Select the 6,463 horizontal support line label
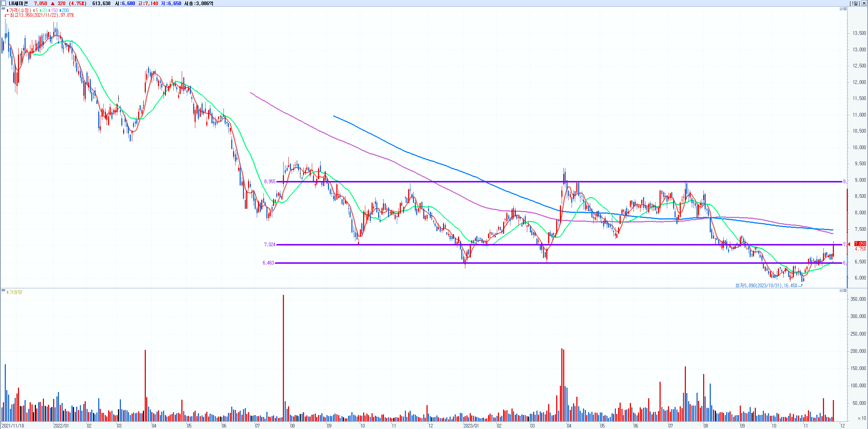Image resolution: width=868 pixels, height=429 pixels. coord(268,263)
